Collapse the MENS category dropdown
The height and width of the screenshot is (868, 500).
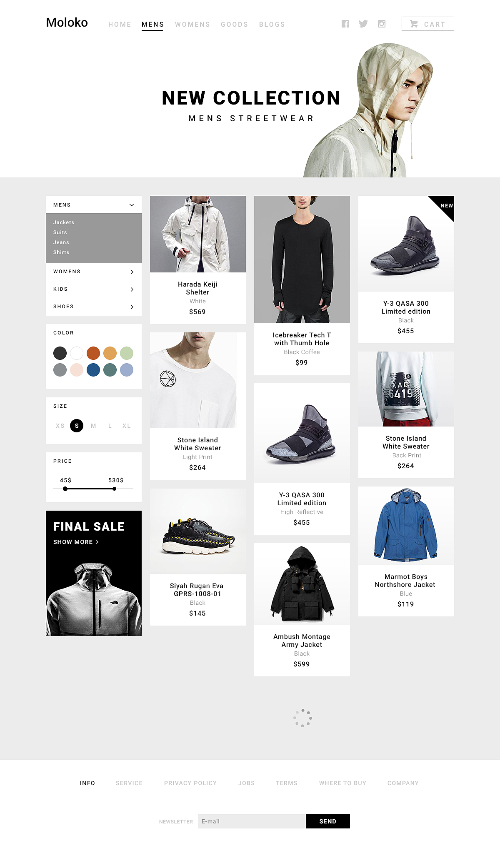click(x=132, y=205)
